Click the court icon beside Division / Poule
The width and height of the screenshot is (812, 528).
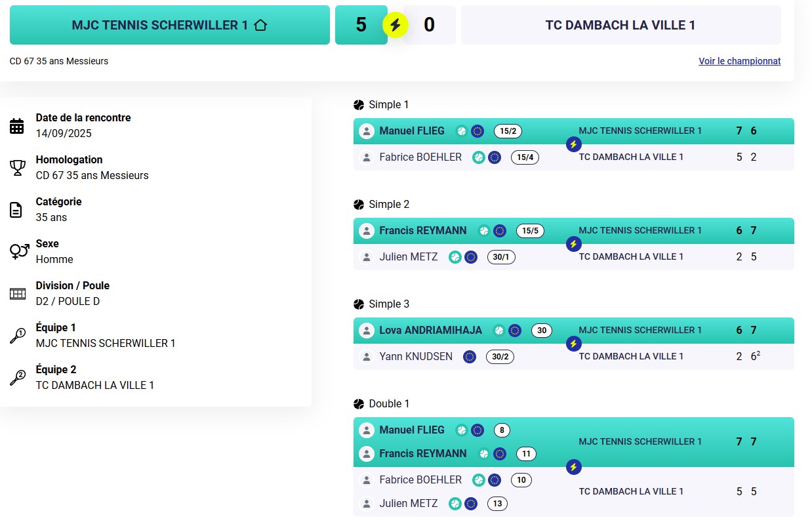17,294
